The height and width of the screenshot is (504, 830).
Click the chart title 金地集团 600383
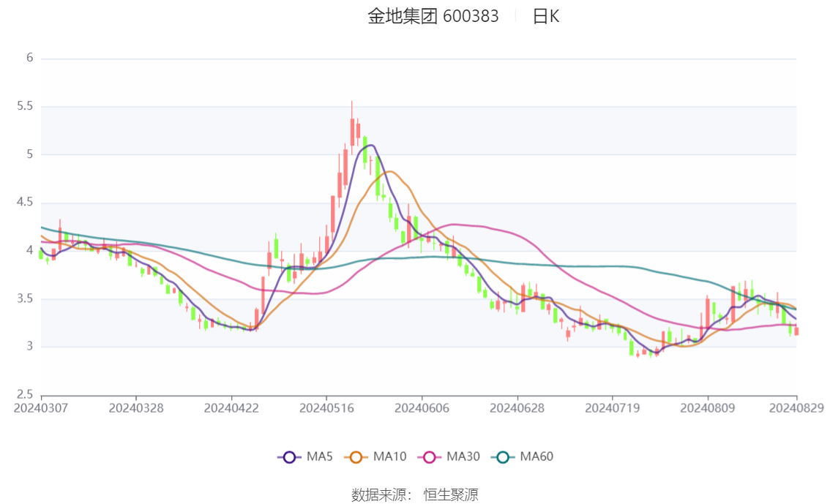tap(433, 16)
